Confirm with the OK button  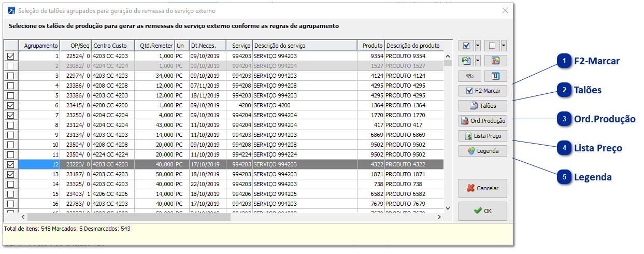click(x=482, y=211)
